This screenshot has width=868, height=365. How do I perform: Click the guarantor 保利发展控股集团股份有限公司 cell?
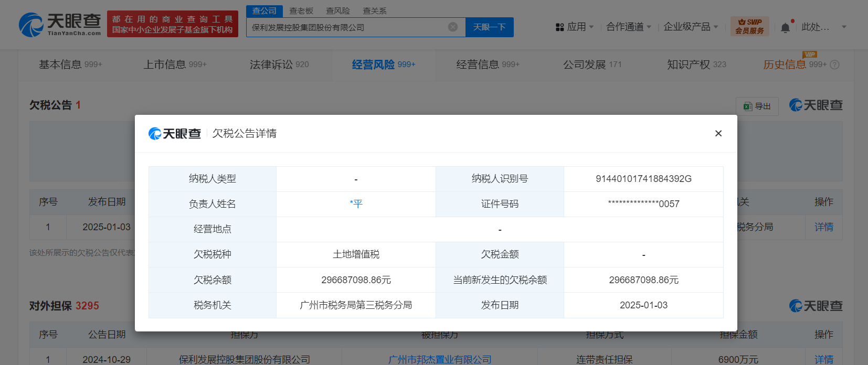[x=245, y=359]
